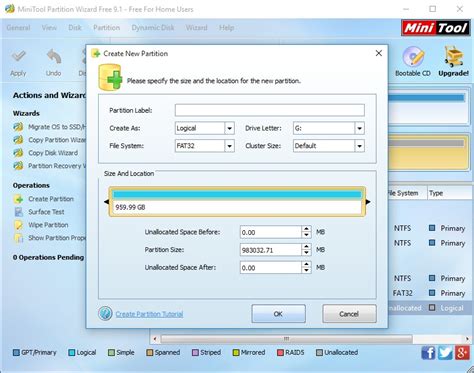Viewport: 474px width, 373px height.
Task: Click the scrollbar right arrow
Action: (467, 339)
